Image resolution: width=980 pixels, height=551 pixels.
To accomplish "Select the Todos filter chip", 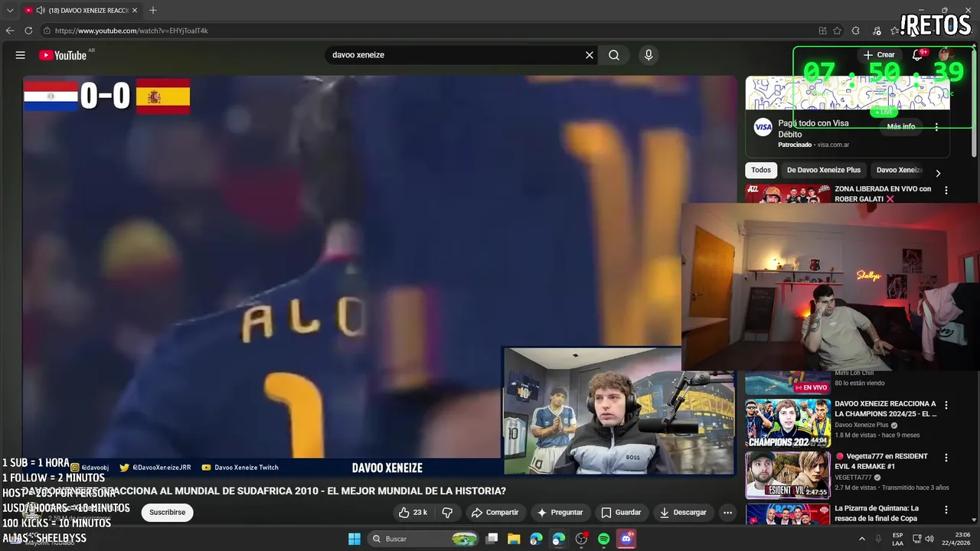I will (761, 170).
